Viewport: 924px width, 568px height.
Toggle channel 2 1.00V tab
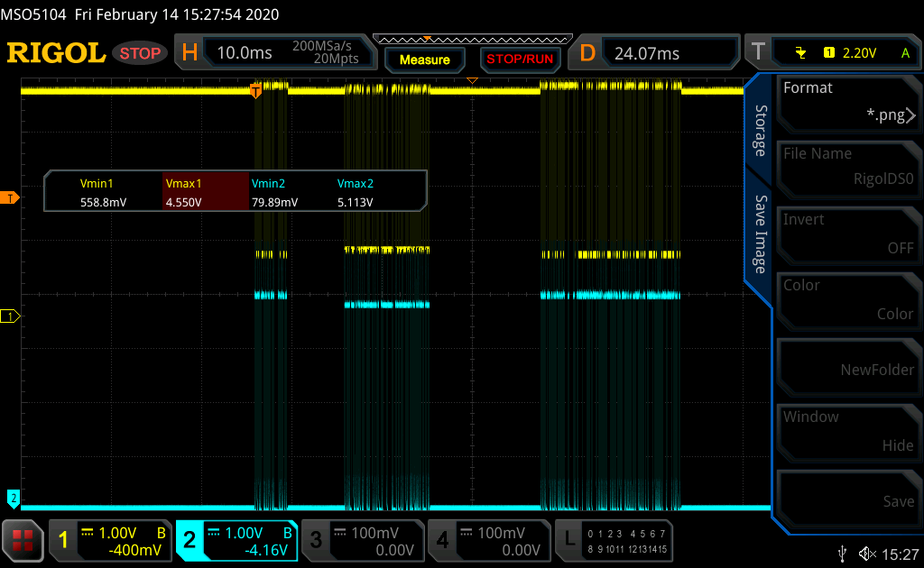237,540
